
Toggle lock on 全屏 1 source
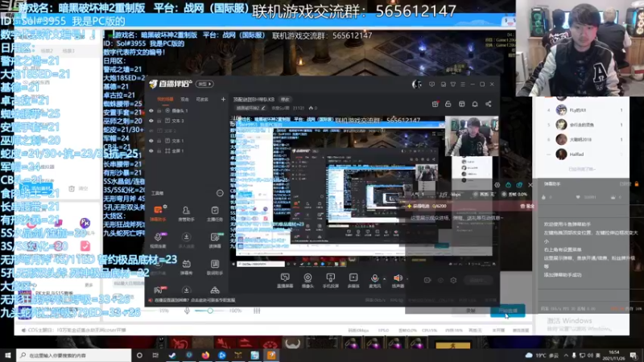coord(159,151)
